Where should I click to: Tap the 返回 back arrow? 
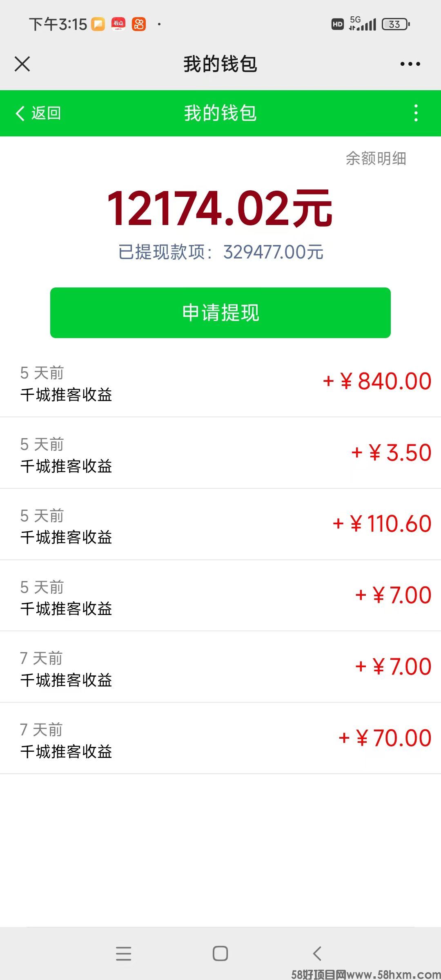38,113
